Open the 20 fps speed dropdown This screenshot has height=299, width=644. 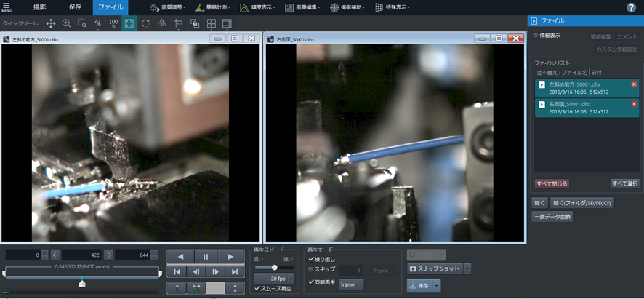[291, 279]
